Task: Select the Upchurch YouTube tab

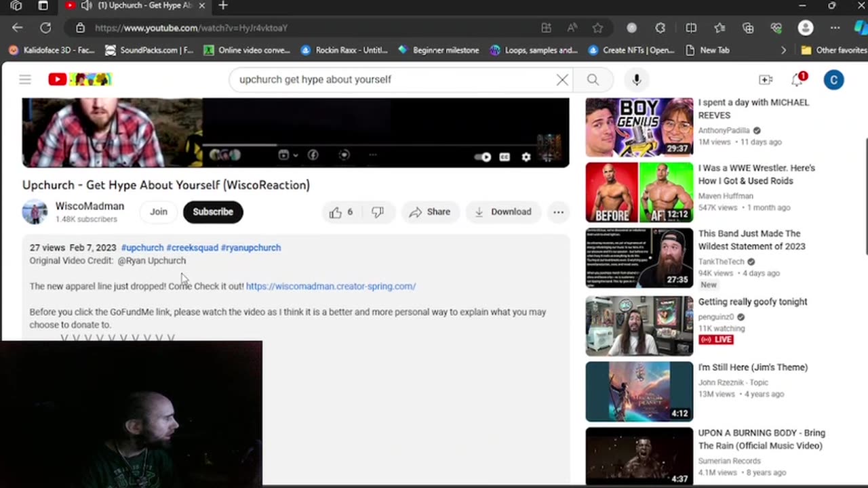Action: (136, 5)
